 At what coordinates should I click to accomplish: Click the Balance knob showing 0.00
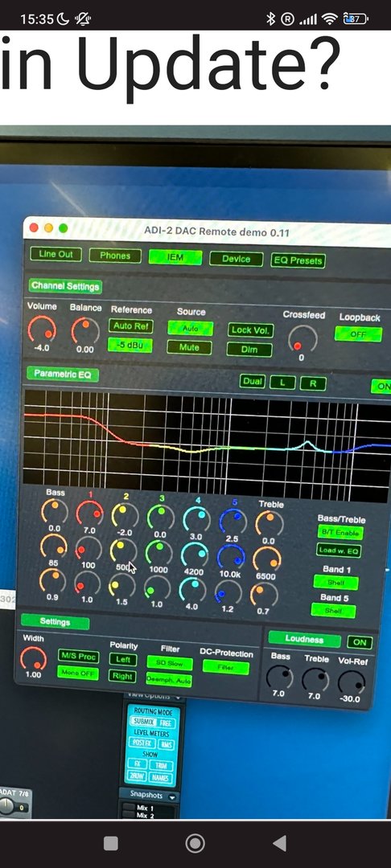[x=84, y=331]
